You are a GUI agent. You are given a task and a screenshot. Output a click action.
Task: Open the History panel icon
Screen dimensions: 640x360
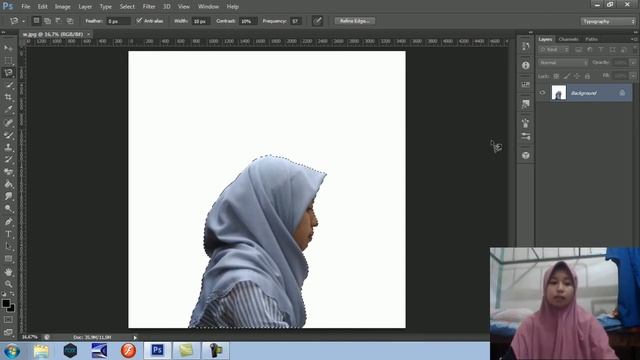(x=525, y=46)
